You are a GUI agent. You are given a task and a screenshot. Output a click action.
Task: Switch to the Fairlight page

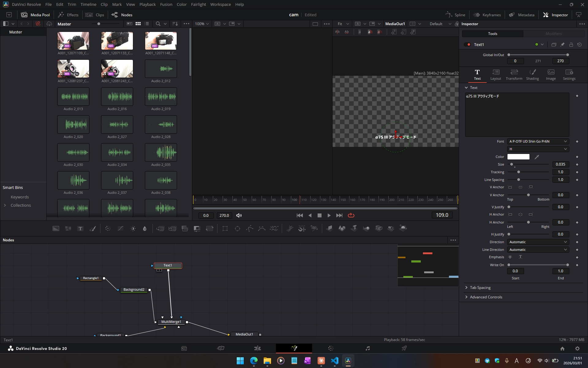tap(367, 348)
